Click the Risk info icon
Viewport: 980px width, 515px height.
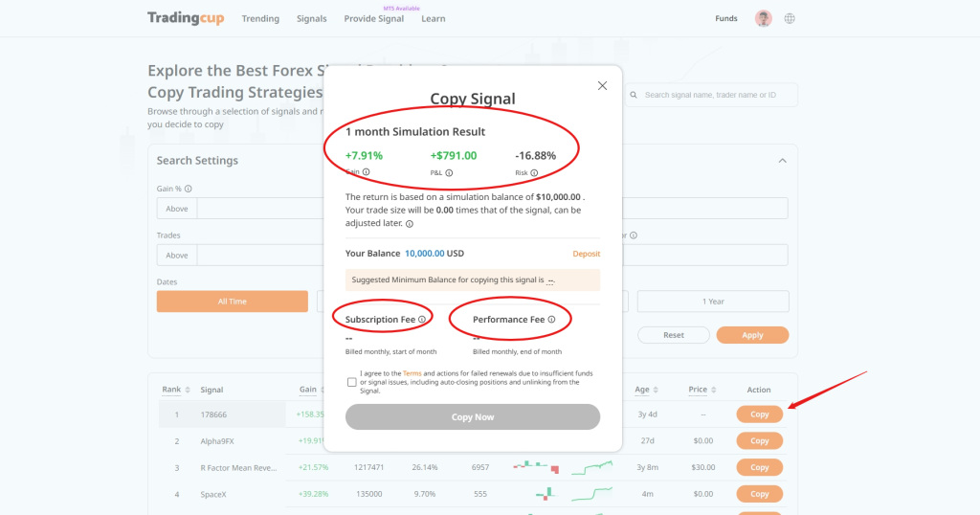pos(534,173)
